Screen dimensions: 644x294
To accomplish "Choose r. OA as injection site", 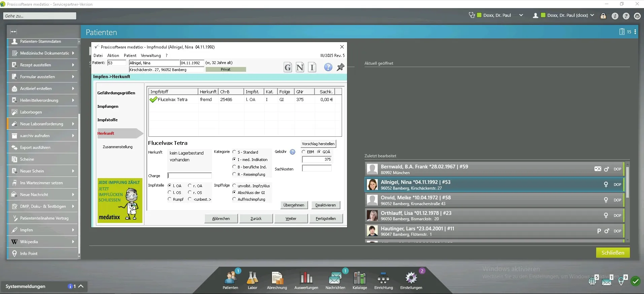I will pos(190,186).
